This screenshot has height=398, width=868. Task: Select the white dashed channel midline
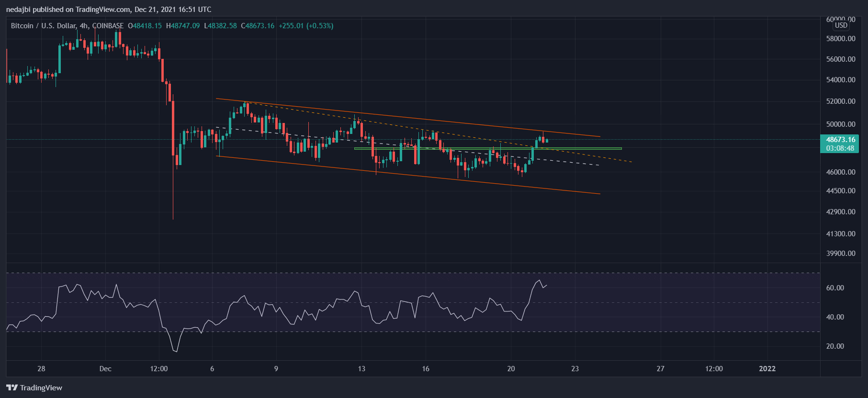(408, 146)
